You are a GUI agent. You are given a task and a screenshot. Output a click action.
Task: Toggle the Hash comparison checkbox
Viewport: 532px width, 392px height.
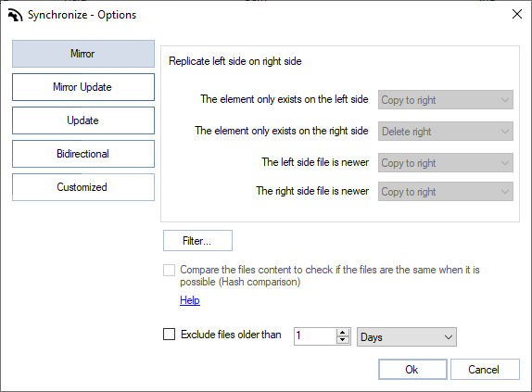point(169,271)
